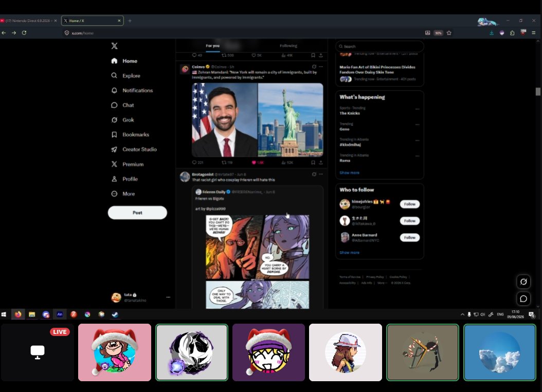This screenshot has height=392, width=542.
Task: Open more options for Rama trend
Action: [417, 156]
